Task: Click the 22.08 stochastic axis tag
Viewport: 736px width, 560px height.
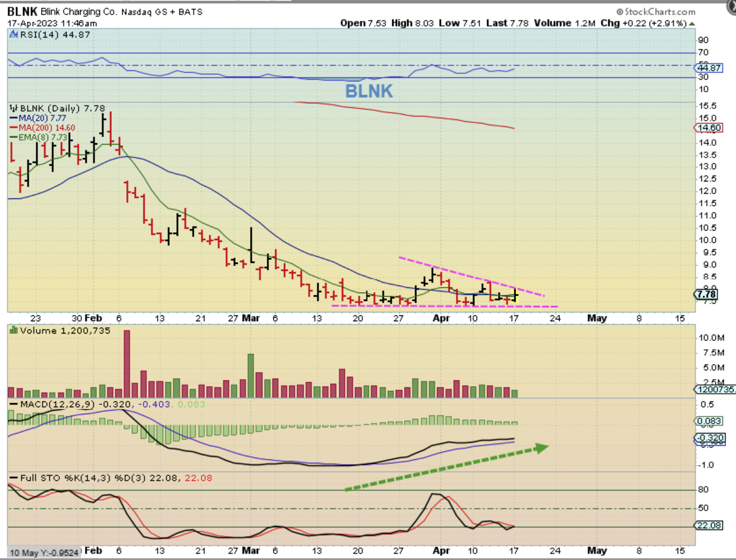Action: [x=709, y=525]
